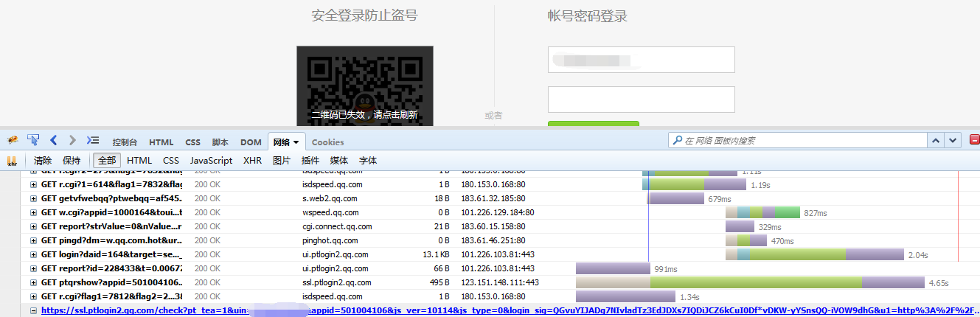Expand the GET login?daid request row
Viewport: 980px width, 317px height.
pos(33,254)
